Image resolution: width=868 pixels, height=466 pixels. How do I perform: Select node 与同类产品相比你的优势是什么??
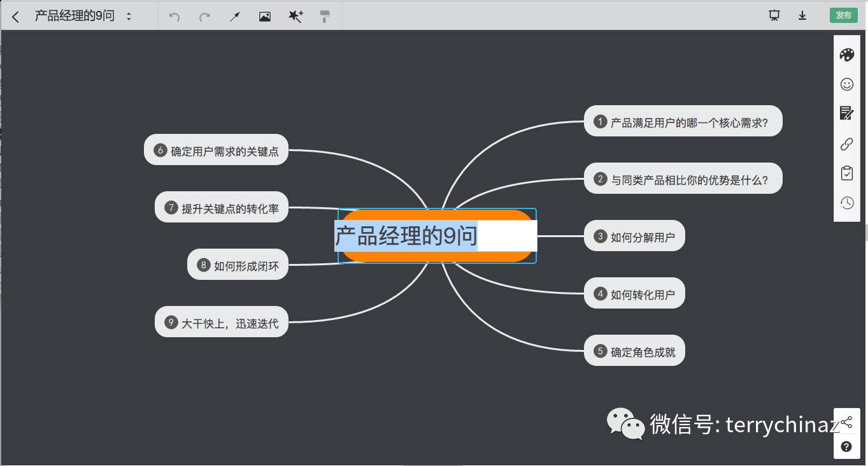683,178
